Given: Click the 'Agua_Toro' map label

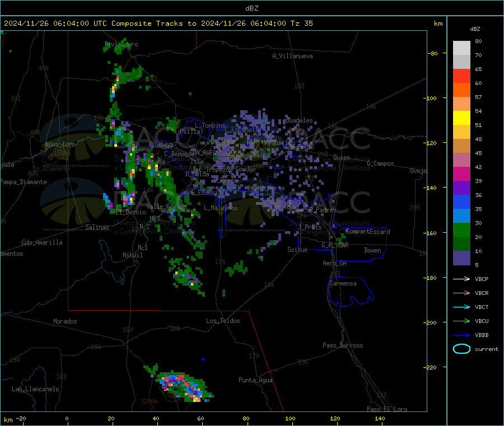Looking at the screenshot, I should 60,144.
